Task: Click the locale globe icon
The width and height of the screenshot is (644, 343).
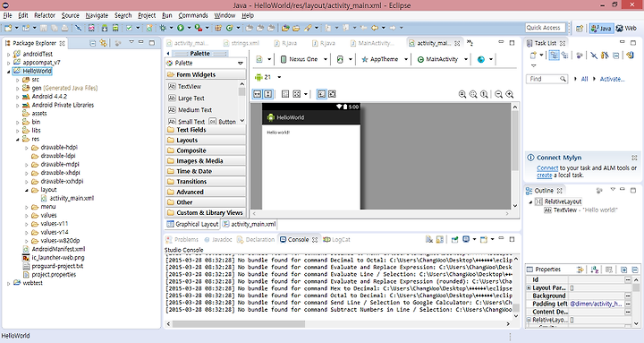Action: (x=481, y=59)
